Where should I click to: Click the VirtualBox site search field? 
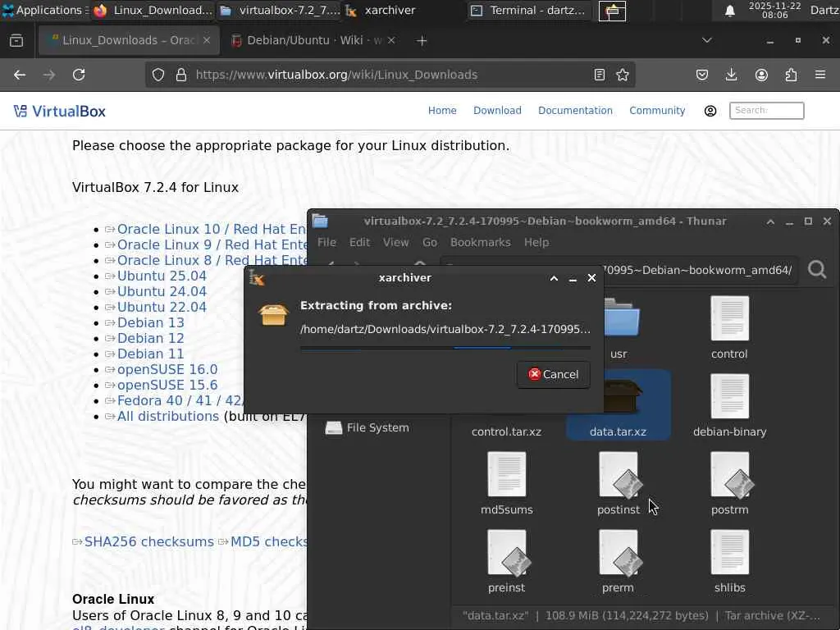tap(767, 111)
